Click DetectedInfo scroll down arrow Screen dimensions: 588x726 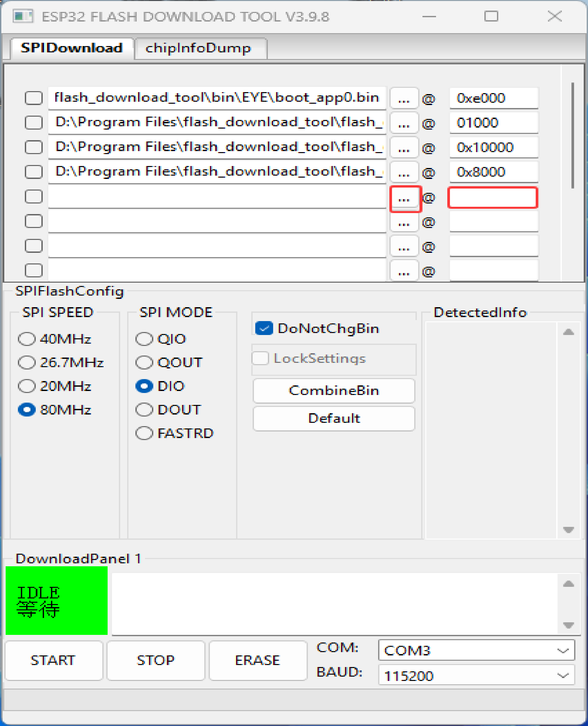click(x=568, y=530)
